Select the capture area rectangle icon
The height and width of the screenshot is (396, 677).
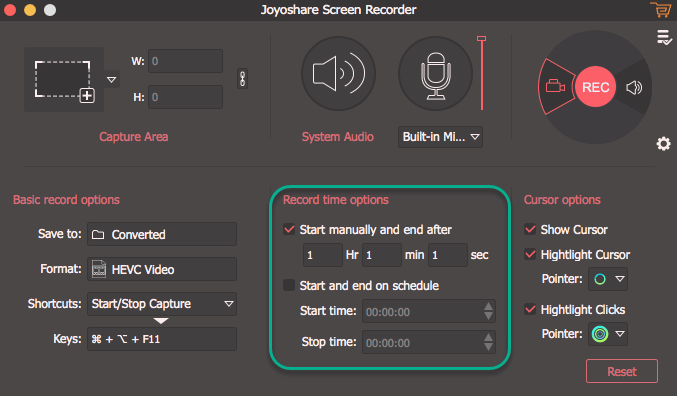[x=64, y=80]
